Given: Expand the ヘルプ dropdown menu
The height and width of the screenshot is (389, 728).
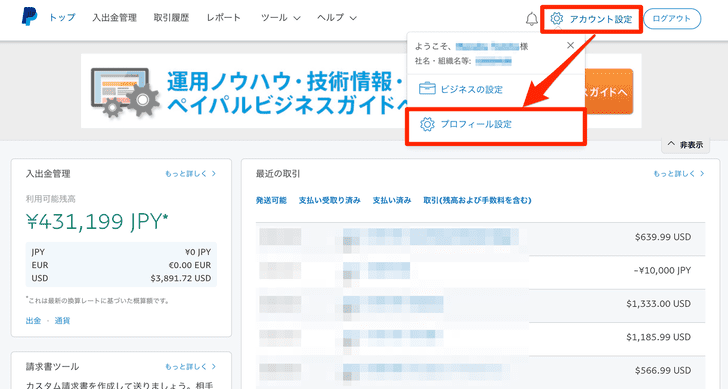Looking at the screenshot, I should (x=337, y=18).
